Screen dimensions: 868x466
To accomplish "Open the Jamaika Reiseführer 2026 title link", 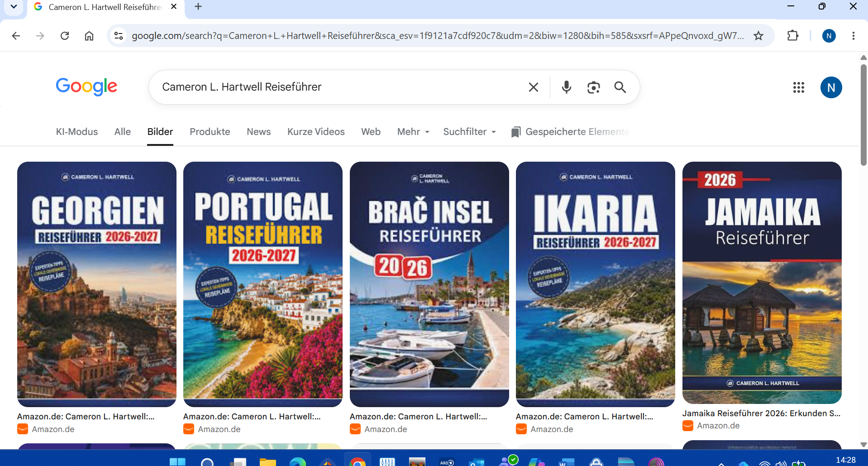I will pos(761,413).
